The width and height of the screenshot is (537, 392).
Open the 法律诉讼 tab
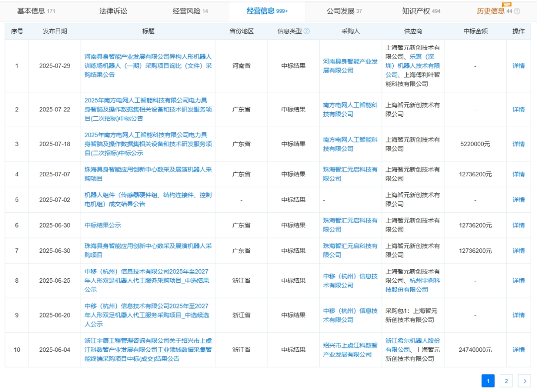[x=113, y=11]
